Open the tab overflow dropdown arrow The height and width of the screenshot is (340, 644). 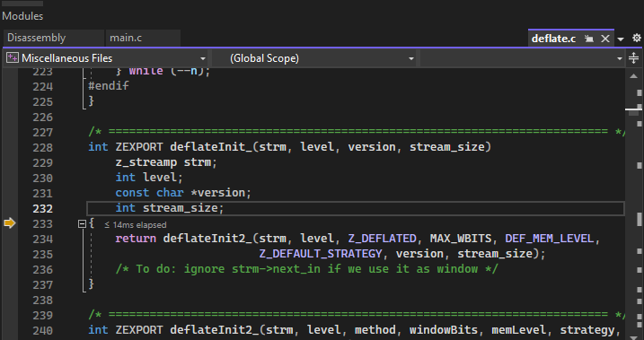tap(621, 39)
